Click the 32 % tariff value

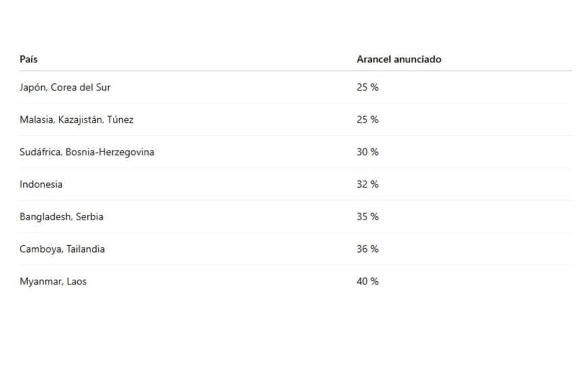pyautogui.click(x=368, y=185)
